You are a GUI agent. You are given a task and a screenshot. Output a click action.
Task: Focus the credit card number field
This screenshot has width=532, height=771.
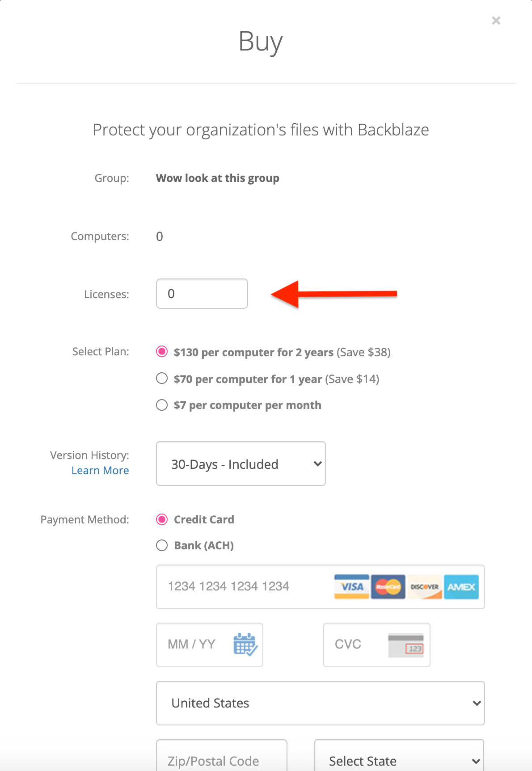[x=321, y=587]
